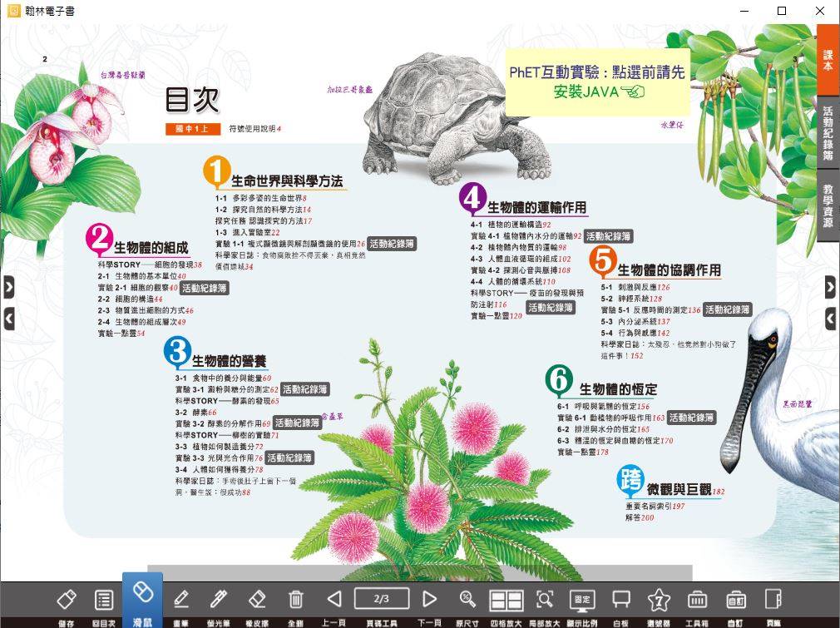840x628 pixels.
Task: Maximize the 翰林電子書 window
Action: pyautogui.click(x=782, y=11)
